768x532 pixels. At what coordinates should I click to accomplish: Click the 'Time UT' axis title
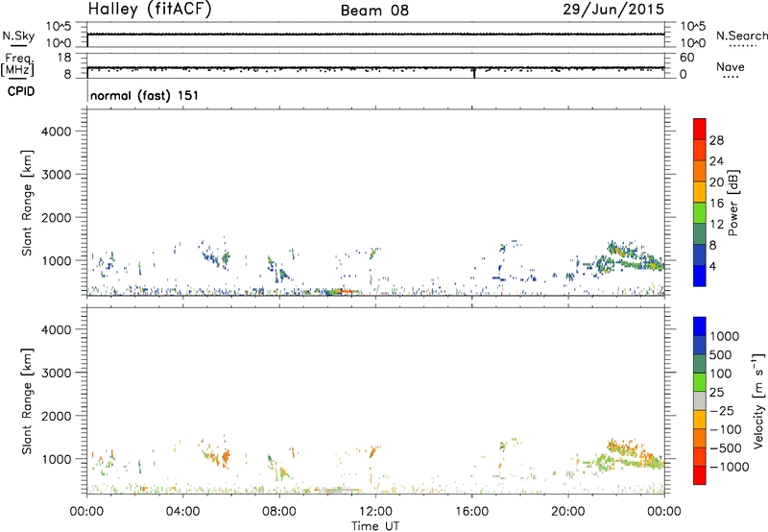pos(375,526)
